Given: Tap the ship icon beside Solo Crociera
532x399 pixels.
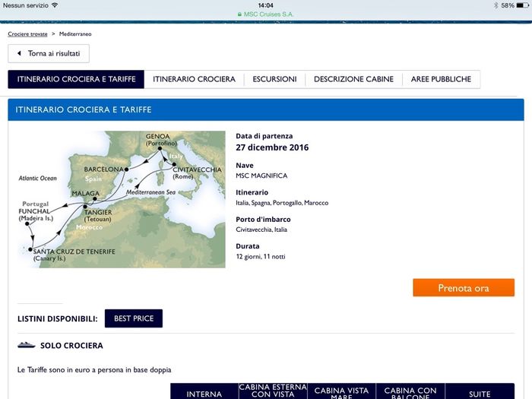Looking at the screenshot, I should click(x=27, y=345).
